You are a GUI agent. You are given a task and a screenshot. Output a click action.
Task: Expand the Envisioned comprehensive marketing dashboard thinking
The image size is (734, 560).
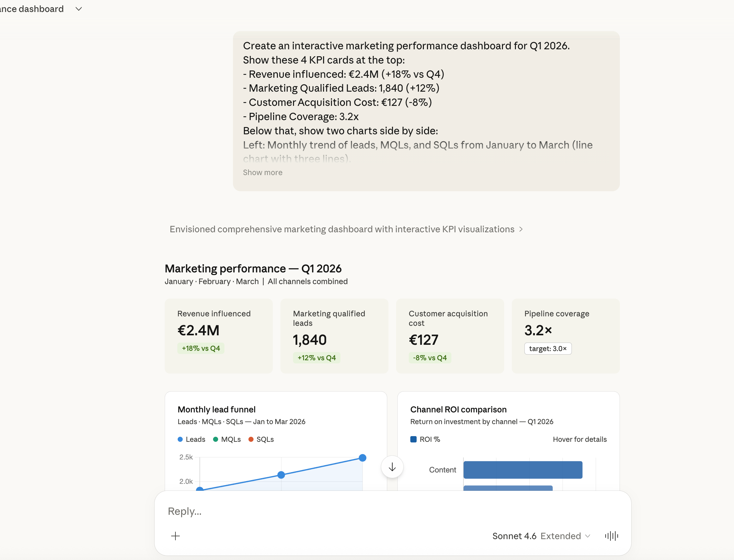click(x=346, y=229)
